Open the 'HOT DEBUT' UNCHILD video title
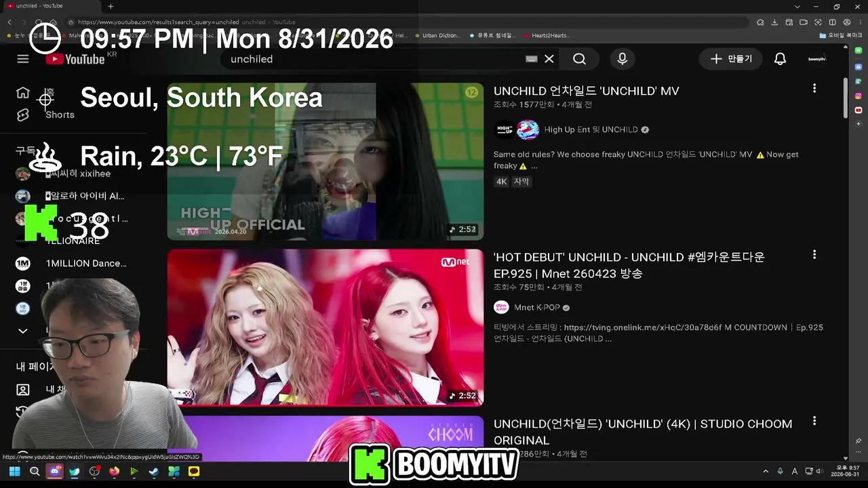This screenshot has height=488, width=868. point(629,265)
